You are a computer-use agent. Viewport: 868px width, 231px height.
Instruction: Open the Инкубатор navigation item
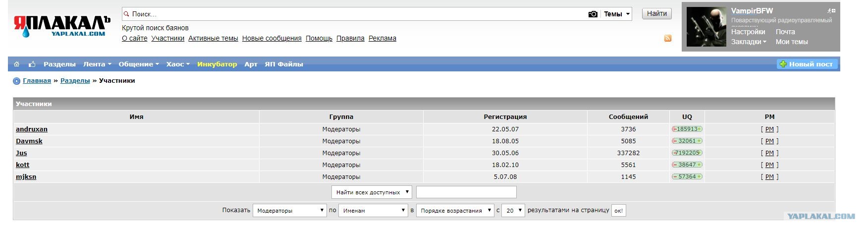[217, 64]
